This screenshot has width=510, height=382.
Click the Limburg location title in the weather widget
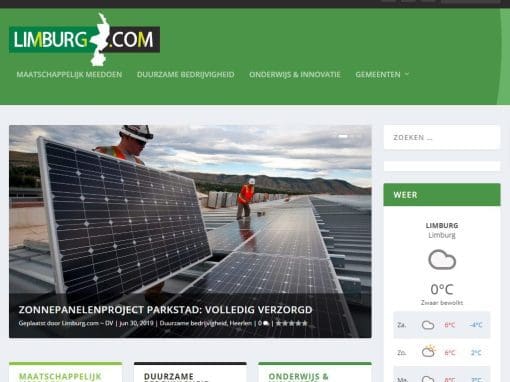(x=442, y=226)
